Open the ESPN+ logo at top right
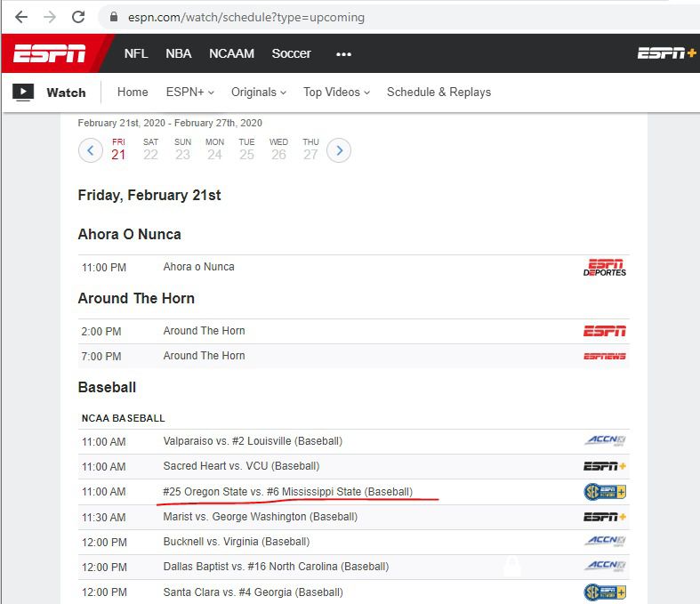This screenshot has height=604, width=700. click(666, 53)
